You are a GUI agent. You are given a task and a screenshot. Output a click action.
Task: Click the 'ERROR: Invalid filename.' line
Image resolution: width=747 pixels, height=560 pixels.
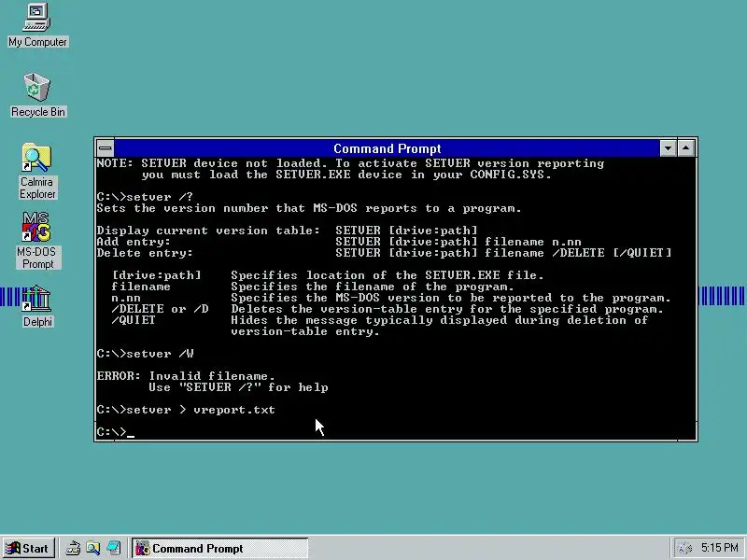click(x=186, y=376)
